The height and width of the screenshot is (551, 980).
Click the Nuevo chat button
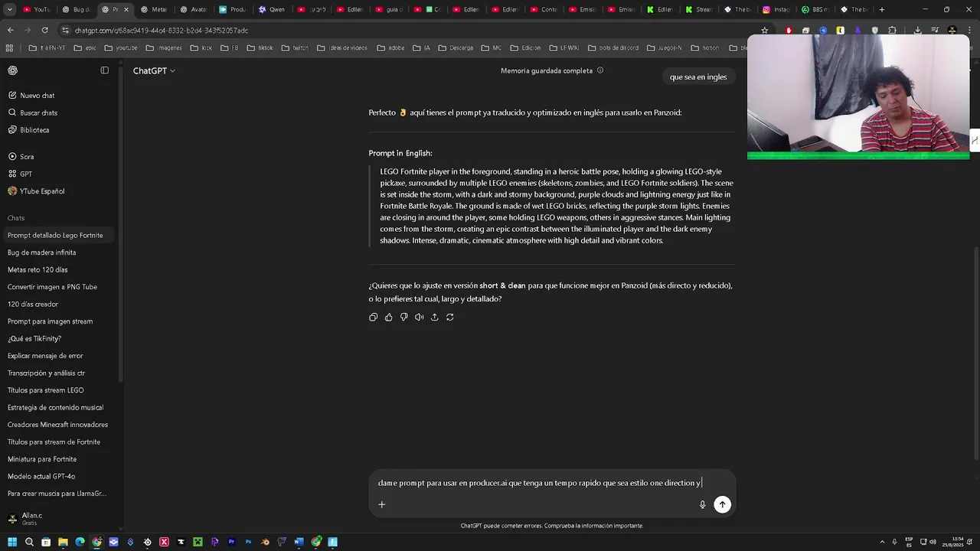click(57, 96)
